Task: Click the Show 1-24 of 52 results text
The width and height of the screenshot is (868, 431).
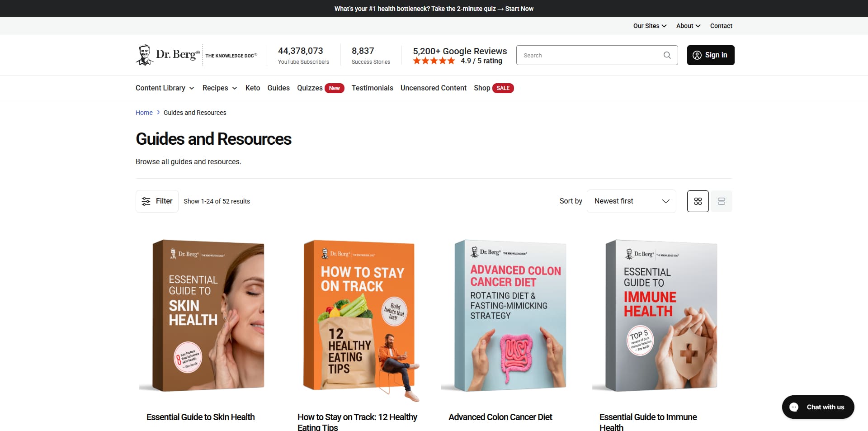Action: 217,201
